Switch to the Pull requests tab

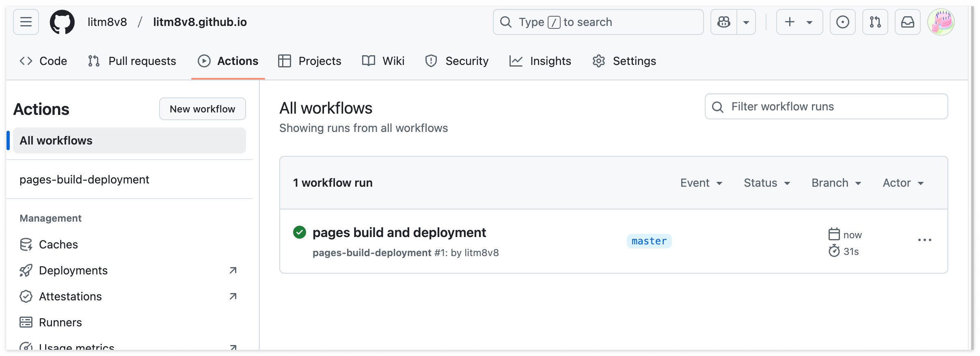(x=132, y=61)
